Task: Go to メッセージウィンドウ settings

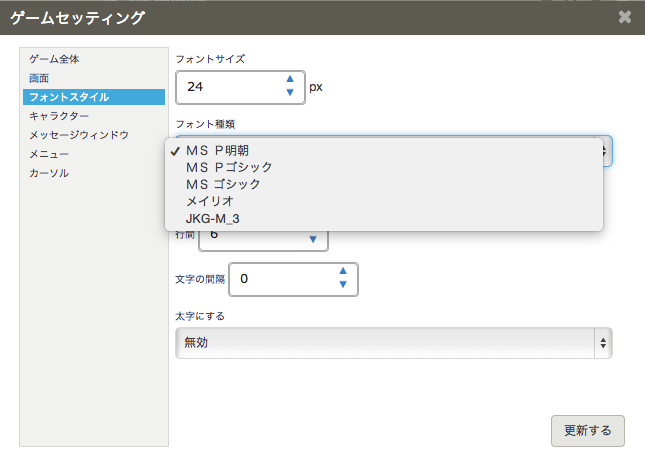Action: pos(79,135)
